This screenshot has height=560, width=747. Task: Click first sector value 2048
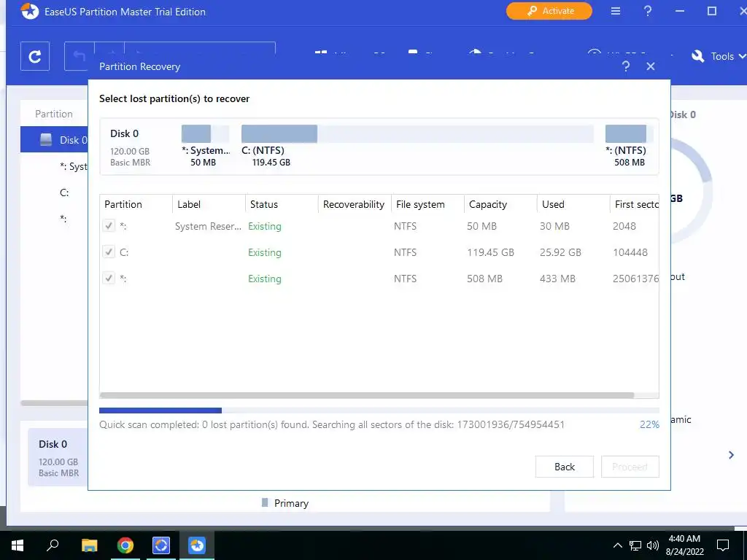624,226
